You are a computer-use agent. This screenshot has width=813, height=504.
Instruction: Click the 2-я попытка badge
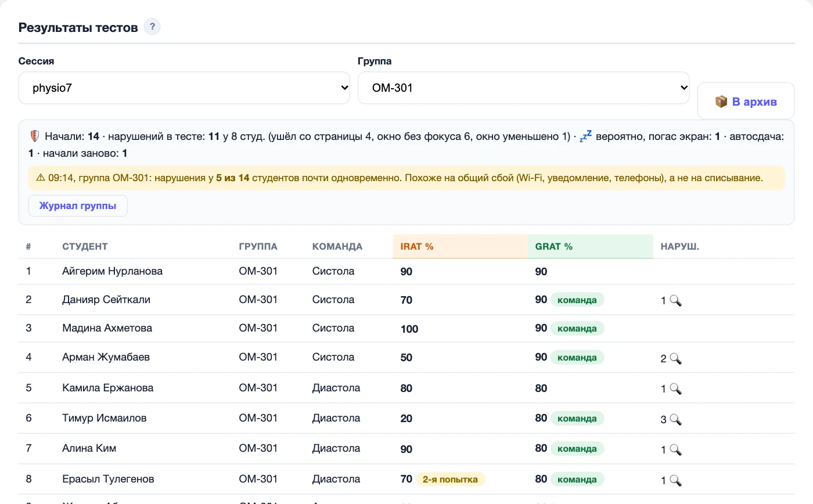pyautogui.click(x=451, y=479)
